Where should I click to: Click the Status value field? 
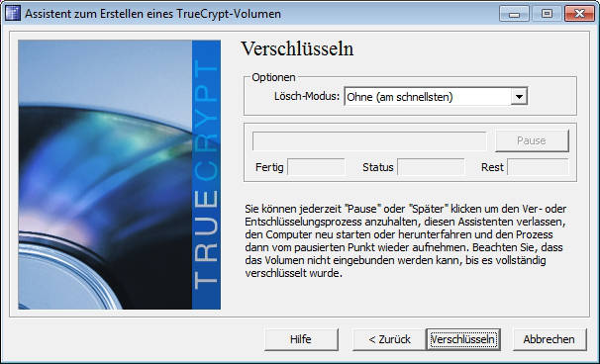pyautogui.click(x=431, y=167)
